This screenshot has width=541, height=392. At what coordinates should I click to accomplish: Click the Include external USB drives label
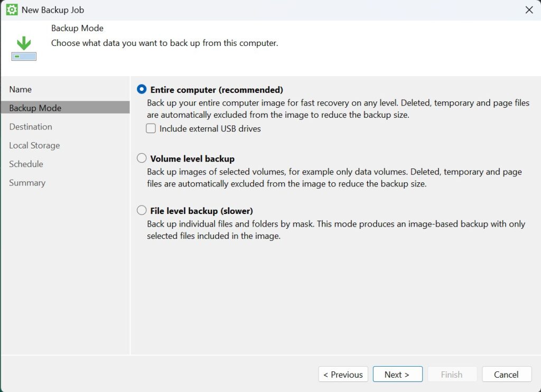(210, 128)
